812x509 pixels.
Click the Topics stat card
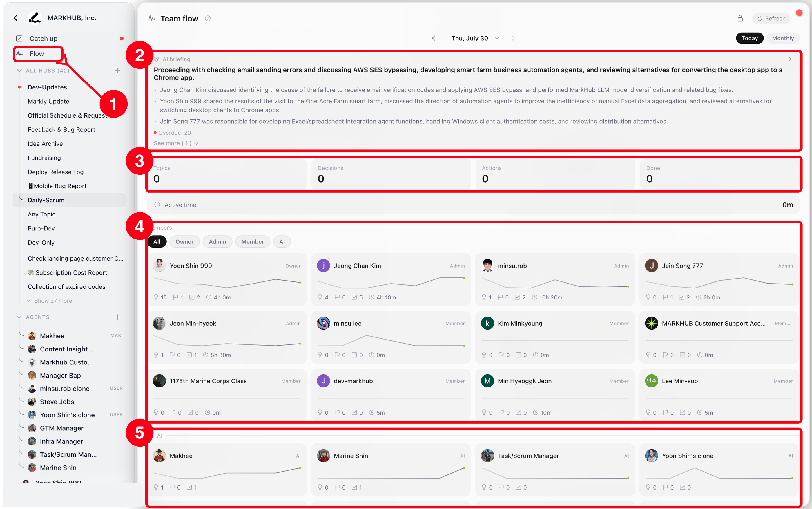[227, 174]
